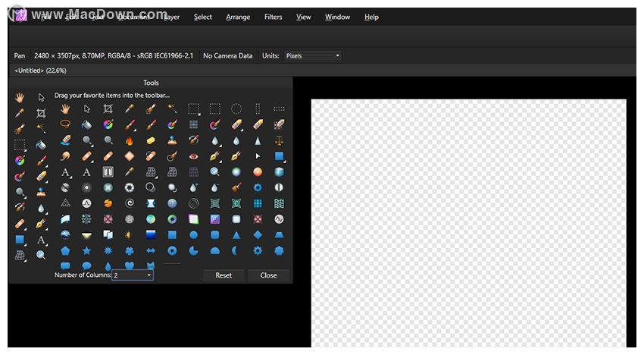Open the View menu
The image size is (644, 355).
point(304,17)
